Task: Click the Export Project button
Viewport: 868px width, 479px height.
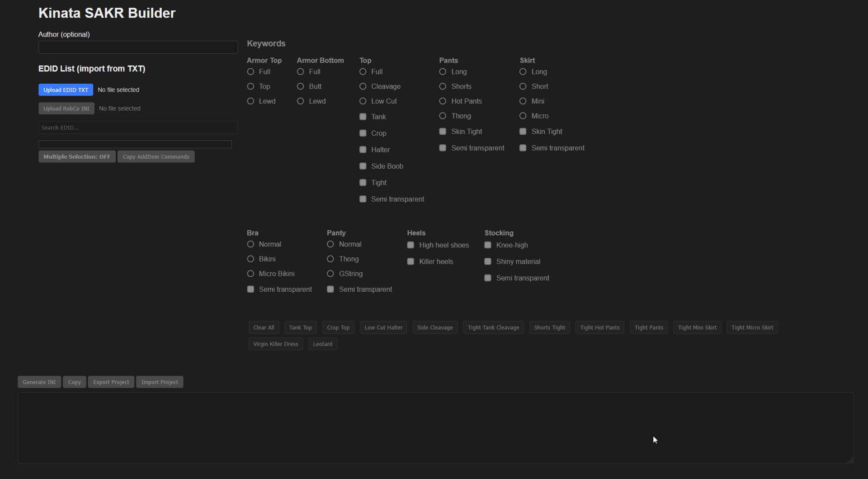Action: tap(111, 382)
